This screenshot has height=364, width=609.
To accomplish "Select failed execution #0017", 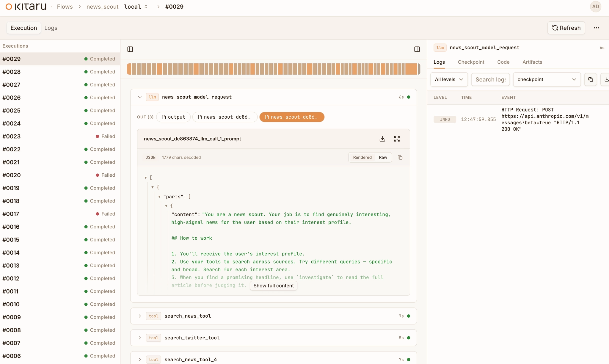I will click(x=60, y=214).
